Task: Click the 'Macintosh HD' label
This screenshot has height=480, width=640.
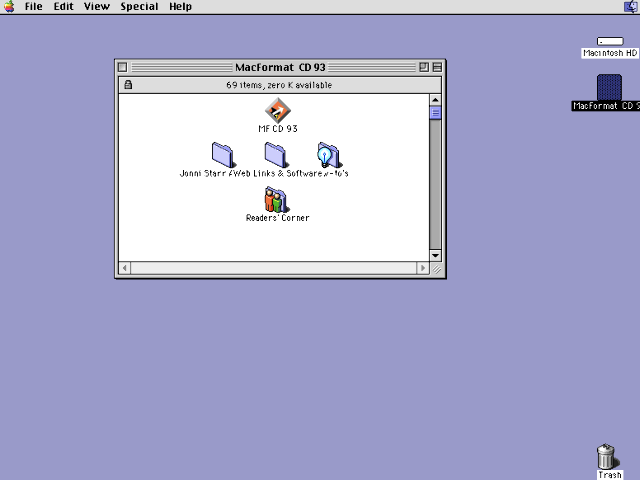Action: click(610, 53)
